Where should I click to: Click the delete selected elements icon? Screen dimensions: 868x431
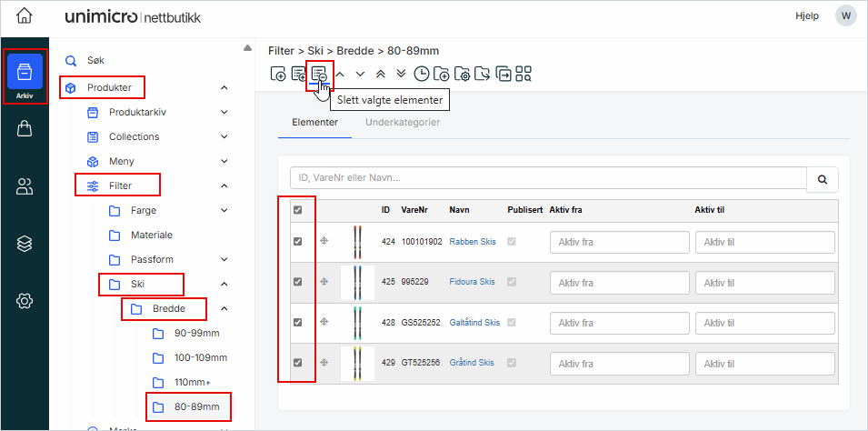click(x=318, y=74)
